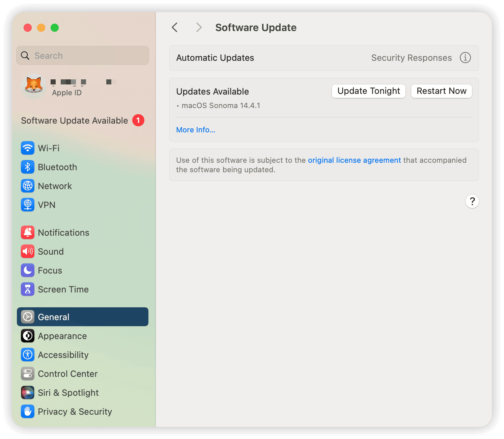This screenshot has height=439, width=504.
Task: Click the magnifier icon in search
Action: coord(25,55)
